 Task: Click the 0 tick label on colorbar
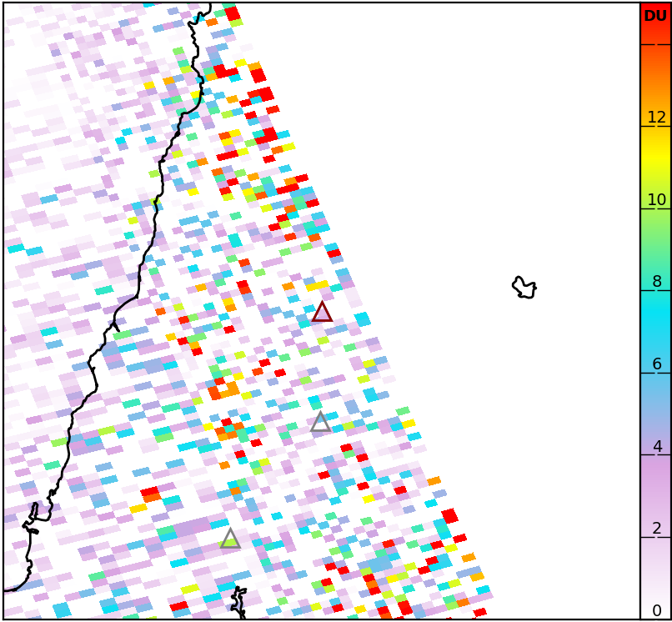[x=657, y=611]
